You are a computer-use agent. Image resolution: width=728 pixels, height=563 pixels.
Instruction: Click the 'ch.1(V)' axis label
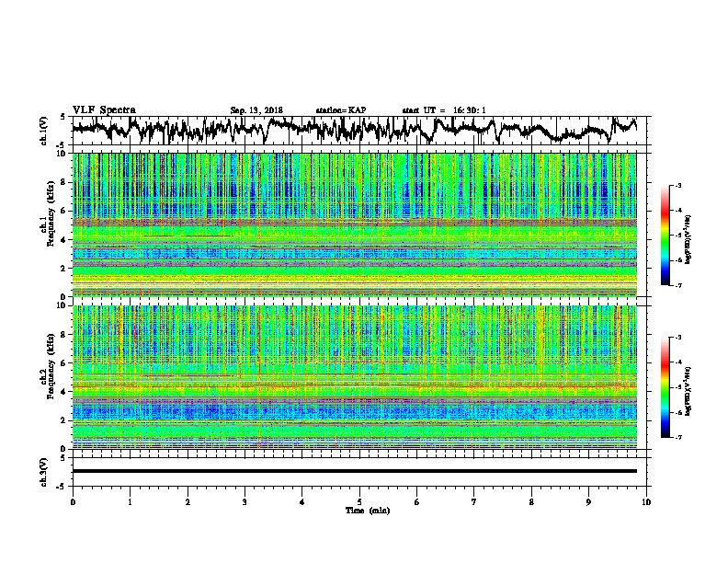[44, 131]
